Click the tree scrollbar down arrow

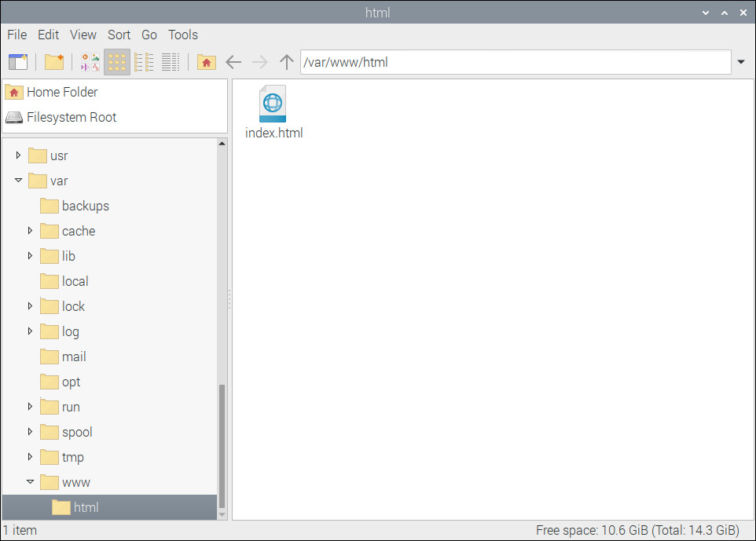tap(222, 514)
